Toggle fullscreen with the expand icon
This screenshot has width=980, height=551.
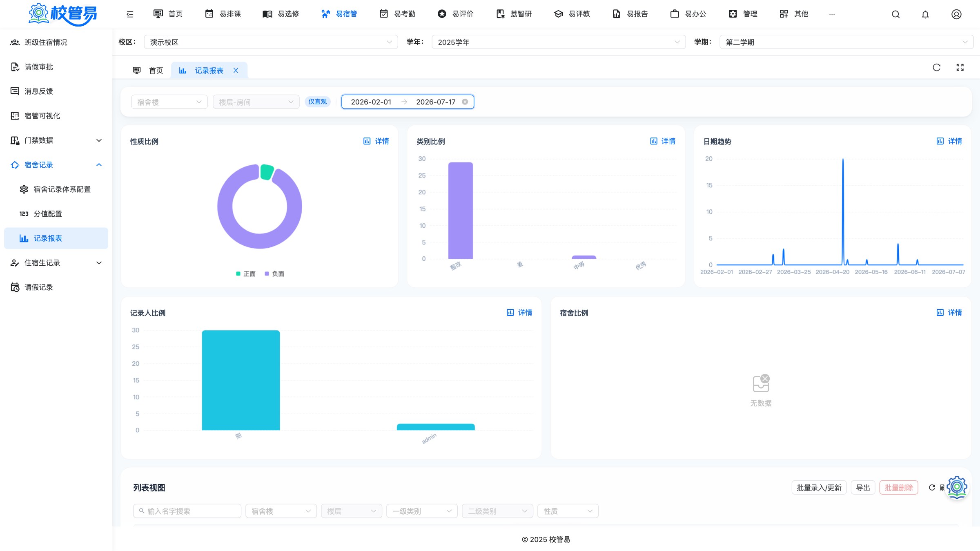pyautogui.click(x=960, y=68)
